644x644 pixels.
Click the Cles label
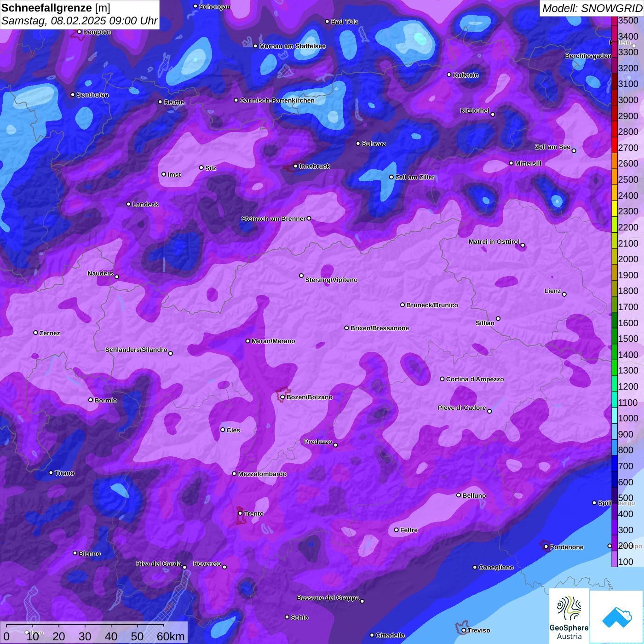tap(233, 430)
